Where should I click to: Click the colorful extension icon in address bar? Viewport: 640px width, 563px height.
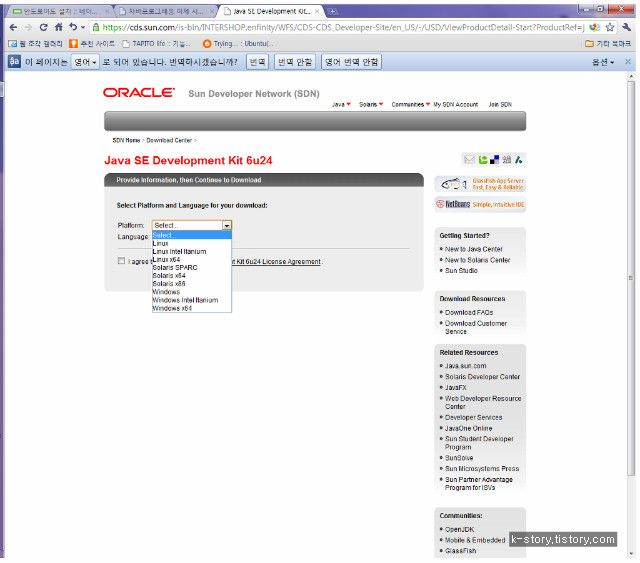coord(595,27)
